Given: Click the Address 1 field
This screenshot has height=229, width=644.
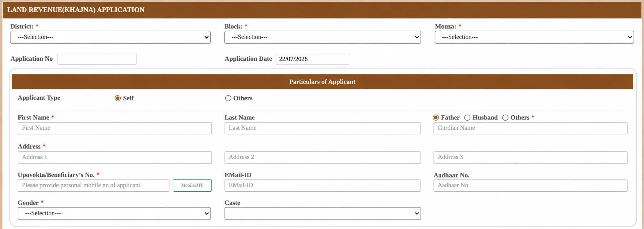Looking at the screenshot, I should [x=115, y=157].
